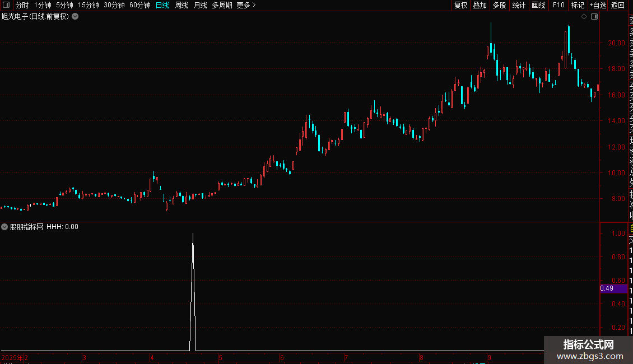Switch to 日线 daily chart
This screenshot has height=364, width=633.
pos(162,5)
